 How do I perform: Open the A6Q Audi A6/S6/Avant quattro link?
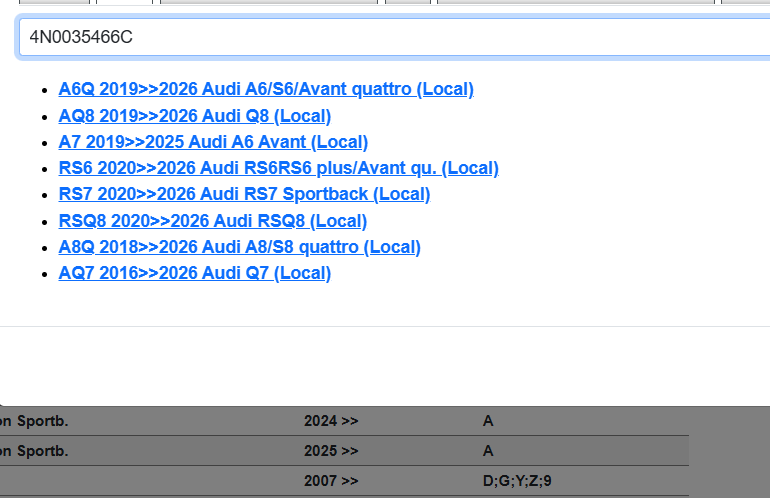[x=266, y=89]
